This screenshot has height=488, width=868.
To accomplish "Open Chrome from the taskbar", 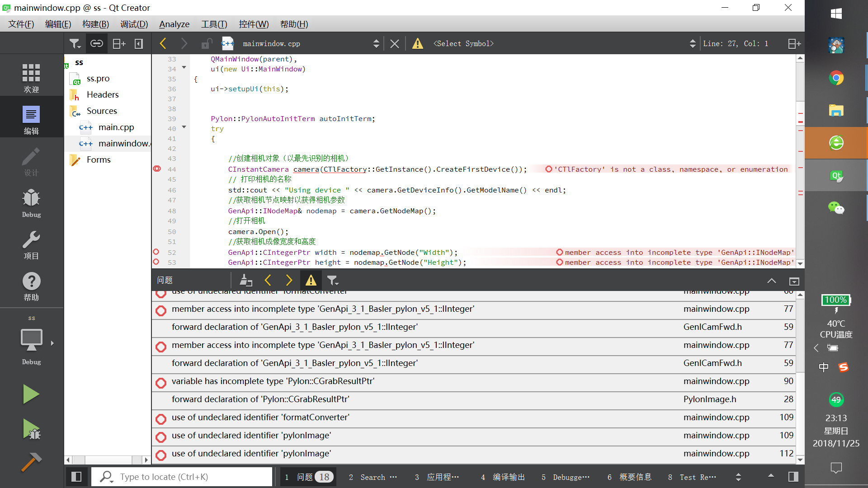I will click(836, 78).
